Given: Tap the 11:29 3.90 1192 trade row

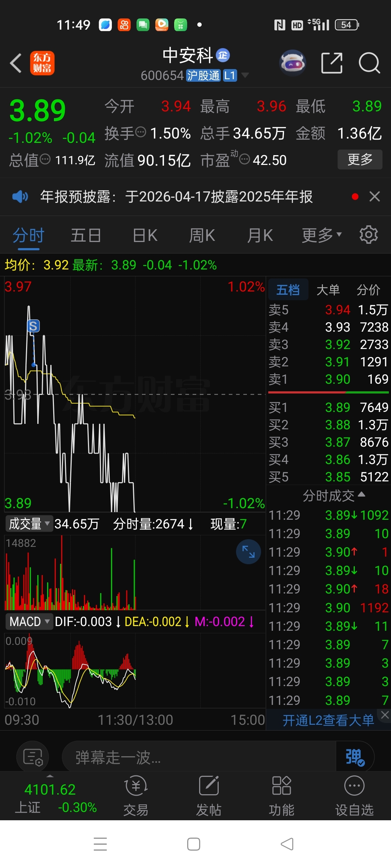Looking at the screenshot, I should click(328, 608).
